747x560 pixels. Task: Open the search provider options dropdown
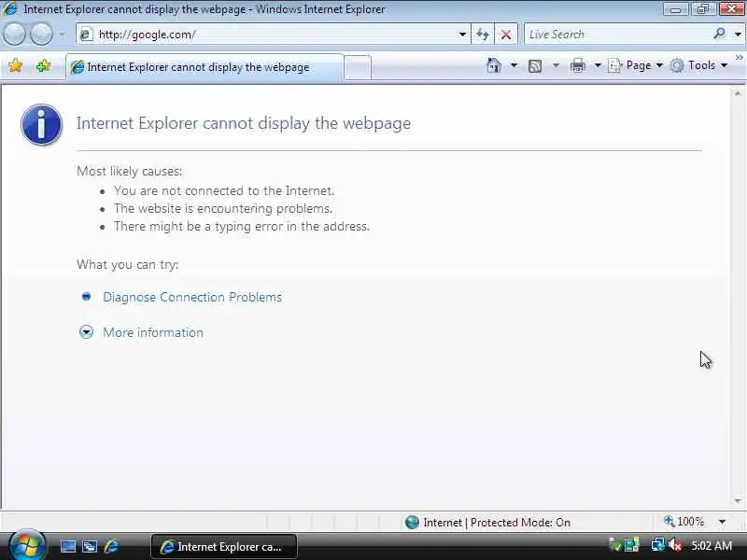738,35
